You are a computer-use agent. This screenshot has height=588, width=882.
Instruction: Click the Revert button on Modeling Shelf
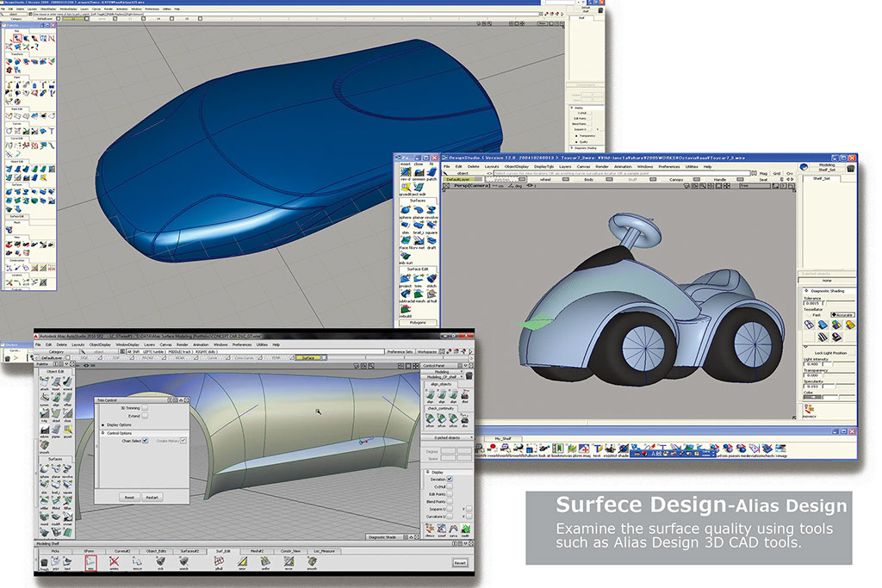pyautogui.click(x=460, y=563)
